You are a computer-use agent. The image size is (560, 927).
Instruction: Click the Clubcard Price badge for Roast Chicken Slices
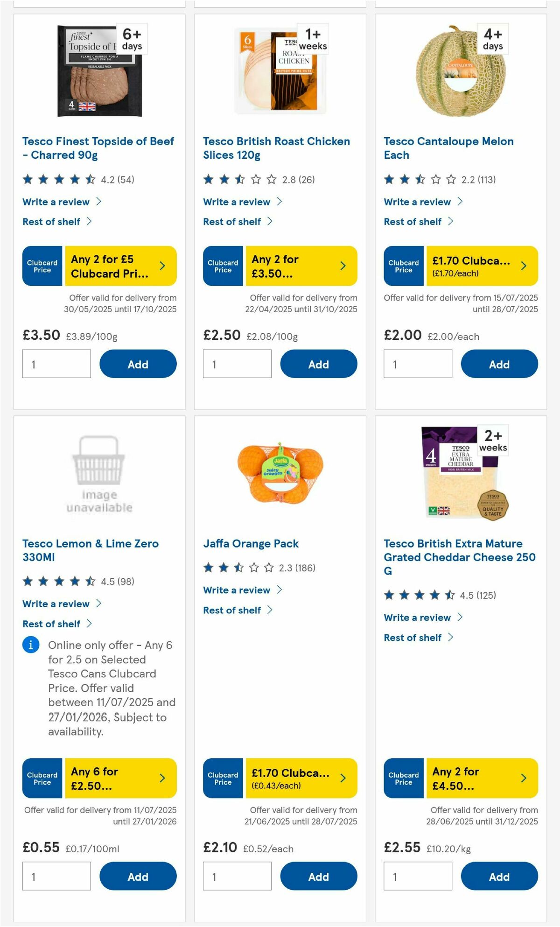click(223, 266)
